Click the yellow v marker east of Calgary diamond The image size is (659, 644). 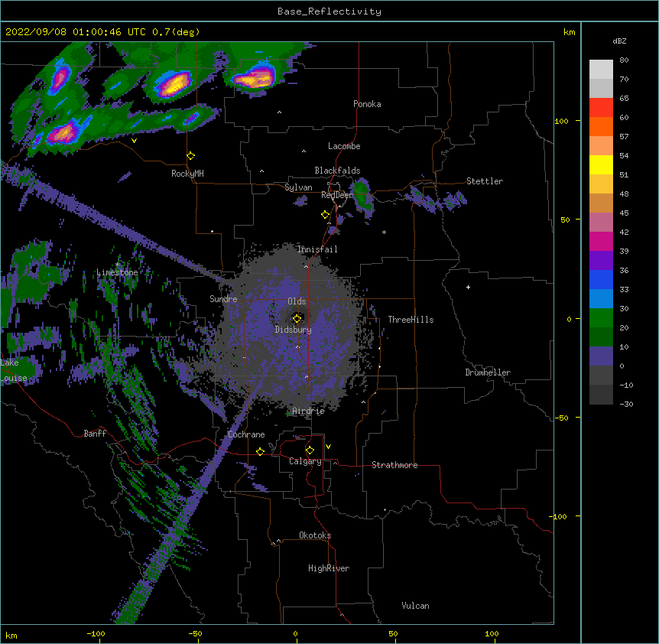tap(328, 447)
